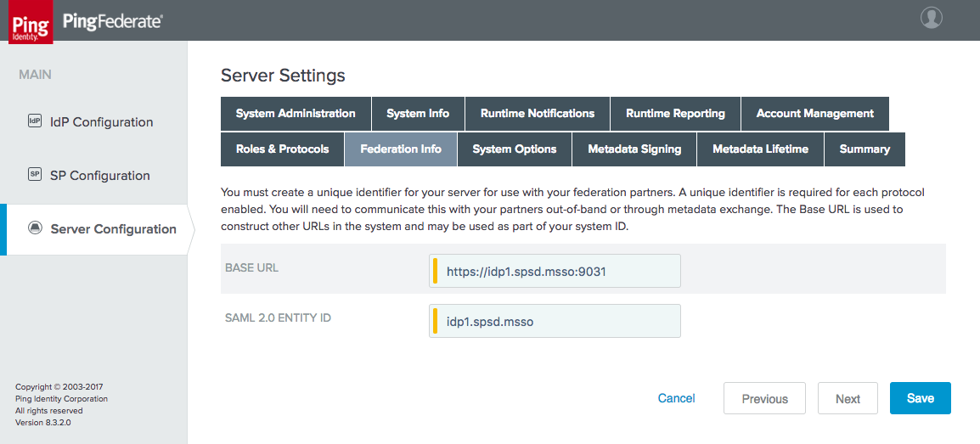
Task: Select the Federation Info tab
Action: pos(401,149)
